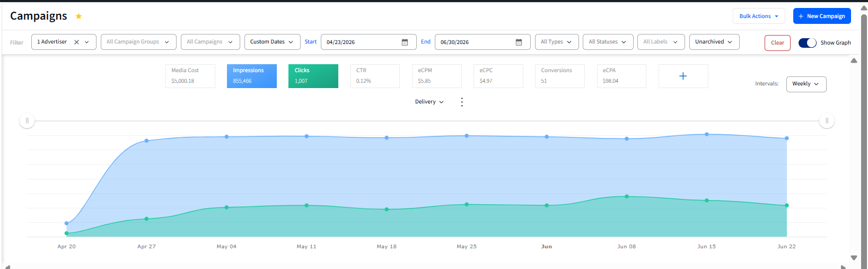Select the Impressions metric tile

[252, 76]
